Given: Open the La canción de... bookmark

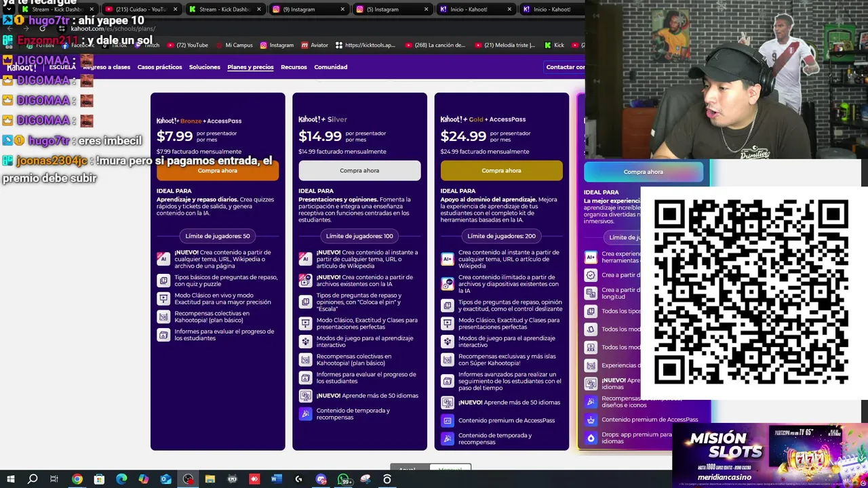Looking at the screenshot, I should (x=435, y=45).
